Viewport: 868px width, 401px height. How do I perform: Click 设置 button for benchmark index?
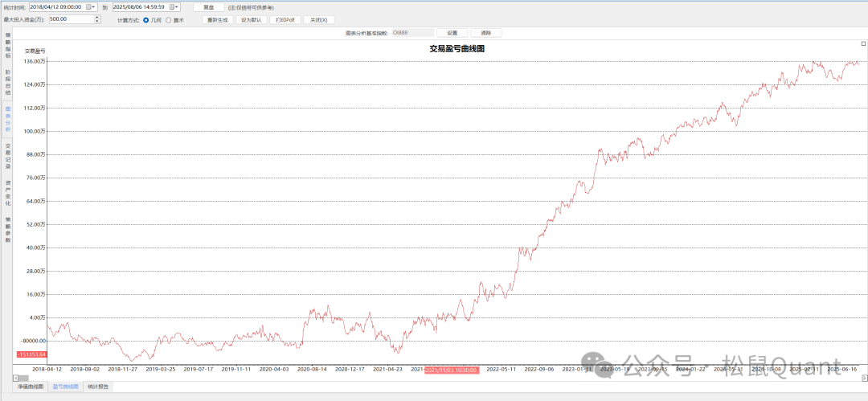coord(452,33)
